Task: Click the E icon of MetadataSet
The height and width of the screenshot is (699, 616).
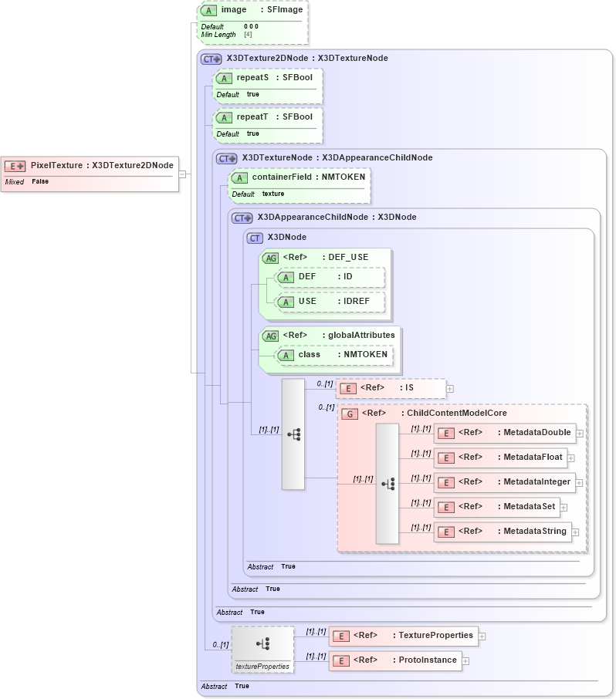Action: click(446, 508)
